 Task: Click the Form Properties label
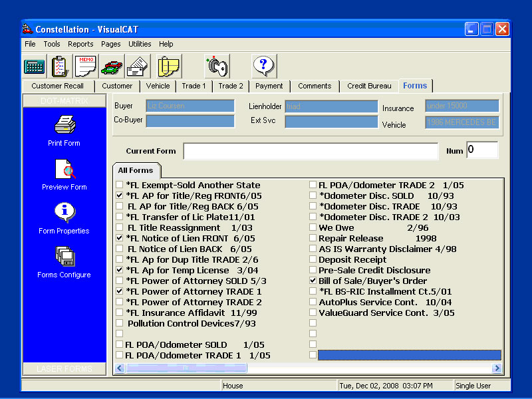[64, 231]
